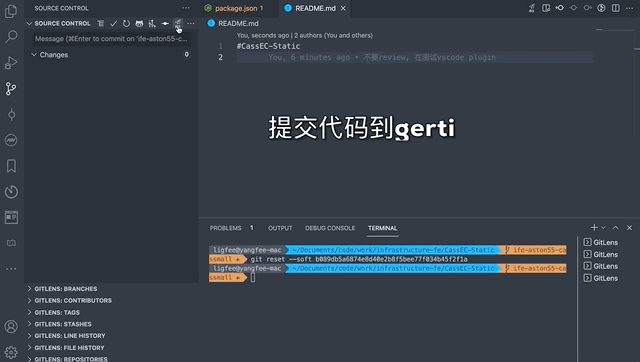Select the first GitLens terminal entry
This screenshot has height=362, width=640.
601,242
